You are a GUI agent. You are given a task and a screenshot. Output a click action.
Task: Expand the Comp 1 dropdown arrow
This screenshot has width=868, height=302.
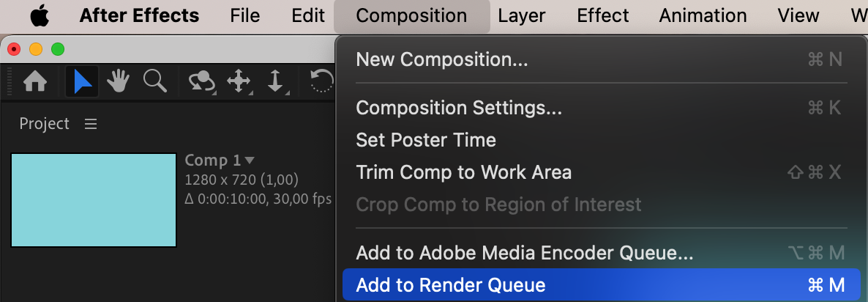pyautogui.click(x=250, y=160)
